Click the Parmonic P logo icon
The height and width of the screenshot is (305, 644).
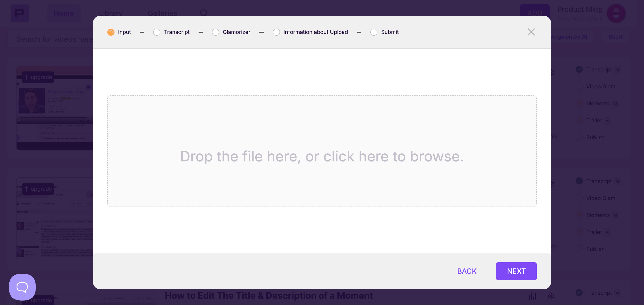coord(19,13)
